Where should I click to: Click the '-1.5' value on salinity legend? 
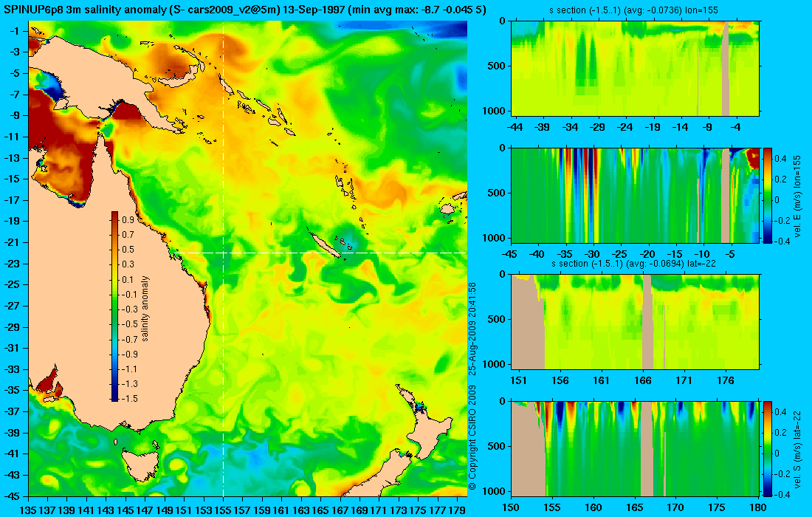click(x=129, y=398)
